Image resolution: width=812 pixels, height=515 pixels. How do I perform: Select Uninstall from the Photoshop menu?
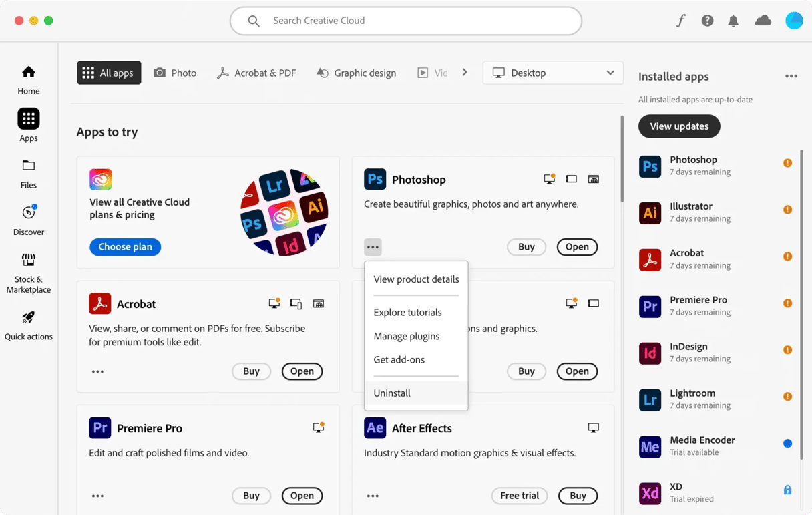392,393
